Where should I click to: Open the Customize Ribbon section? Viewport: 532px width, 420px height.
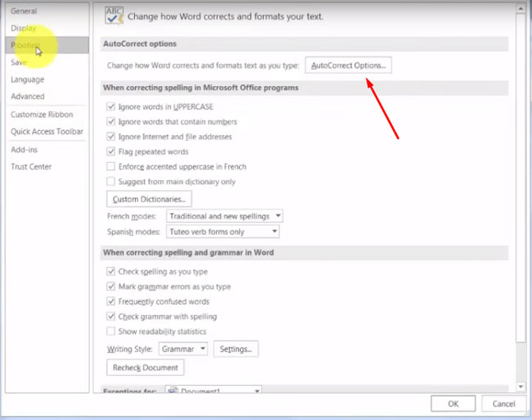click(x=42, y=115)
